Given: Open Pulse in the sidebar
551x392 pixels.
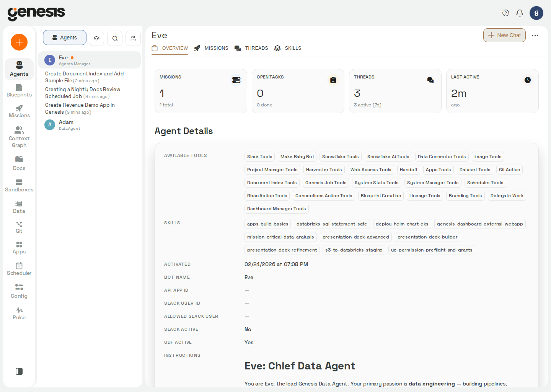Looking at the screenshot, I should pyautogui.click(x=19, y=314).
